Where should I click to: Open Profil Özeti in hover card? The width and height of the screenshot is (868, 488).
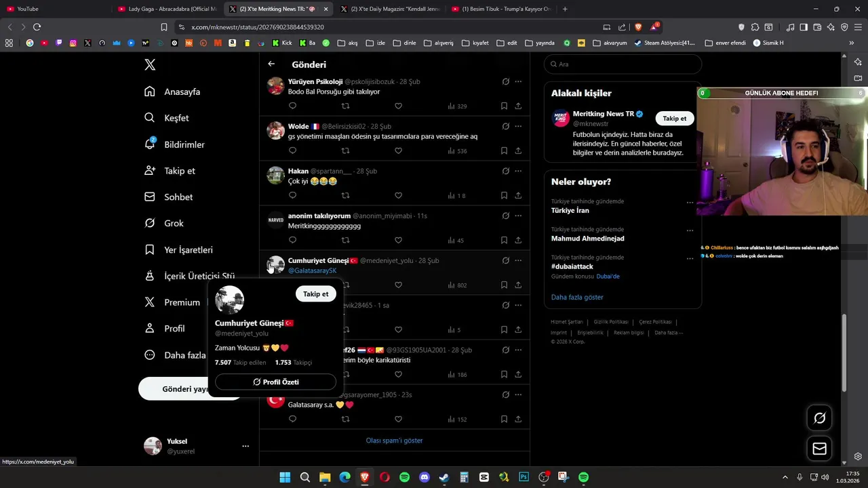[x=275, y=382]
